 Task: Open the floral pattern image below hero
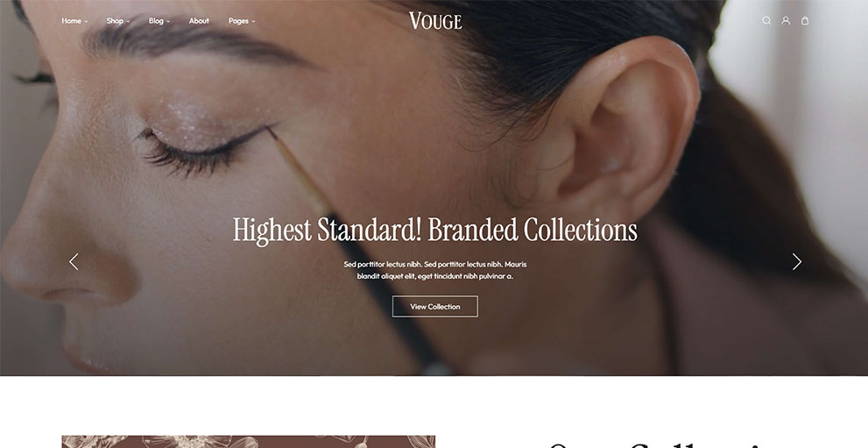(249, 441)
